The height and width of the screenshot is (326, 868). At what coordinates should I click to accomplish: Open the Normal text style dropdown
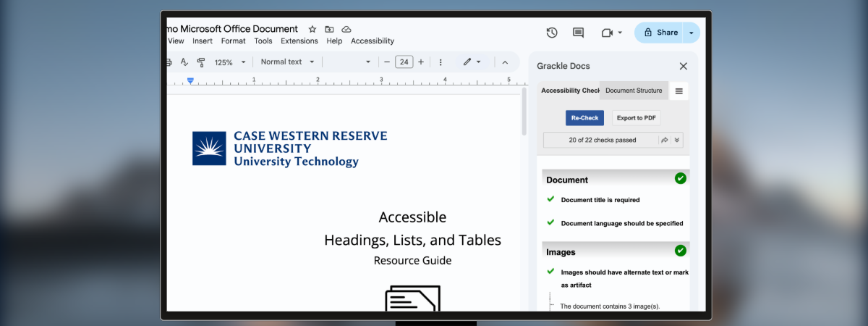point(287,62)
